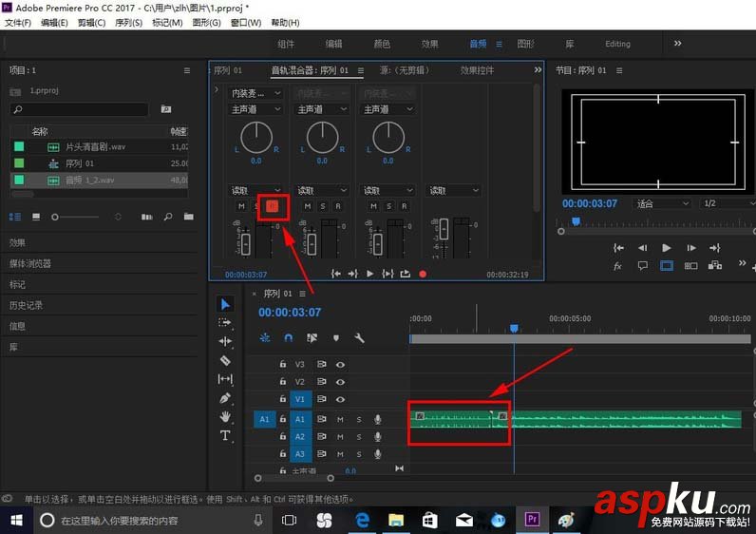Click the Windows Start button
The height and width of the screenshot is (534, 756).
point(16,520)
